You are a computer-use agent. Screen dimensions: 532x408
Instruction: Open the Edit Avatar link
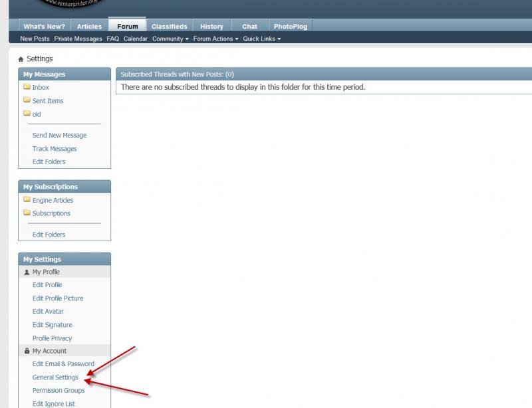[x=47, y=312]
